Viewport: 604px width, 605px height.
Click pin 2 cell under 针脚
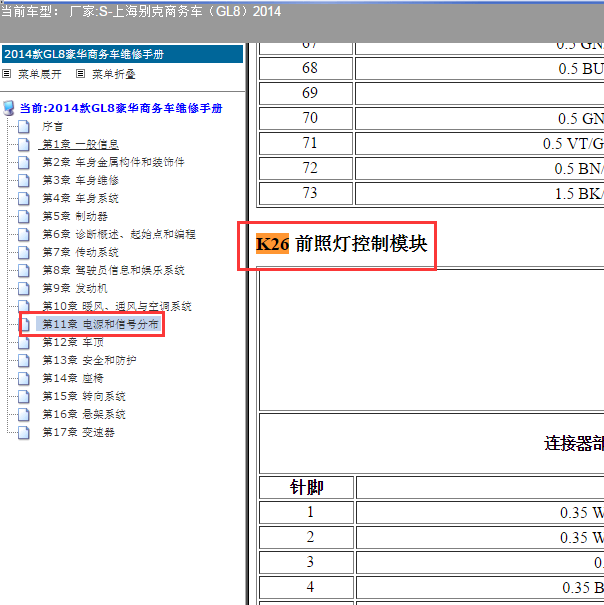(x=306, y=537)
